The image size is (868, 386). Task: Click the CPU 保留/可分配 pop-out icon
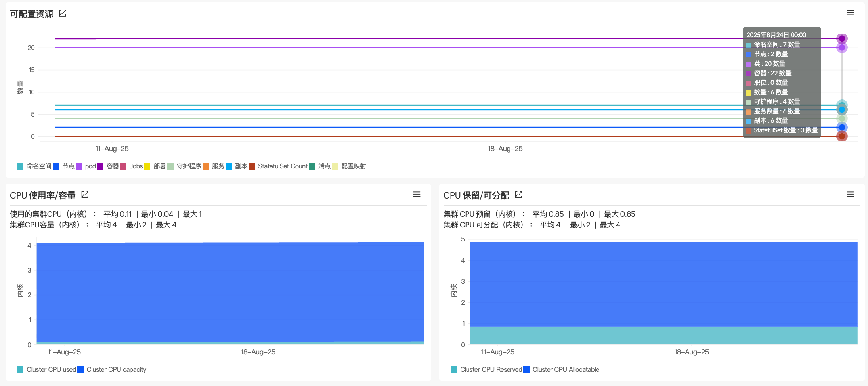(x=518, y=195)
